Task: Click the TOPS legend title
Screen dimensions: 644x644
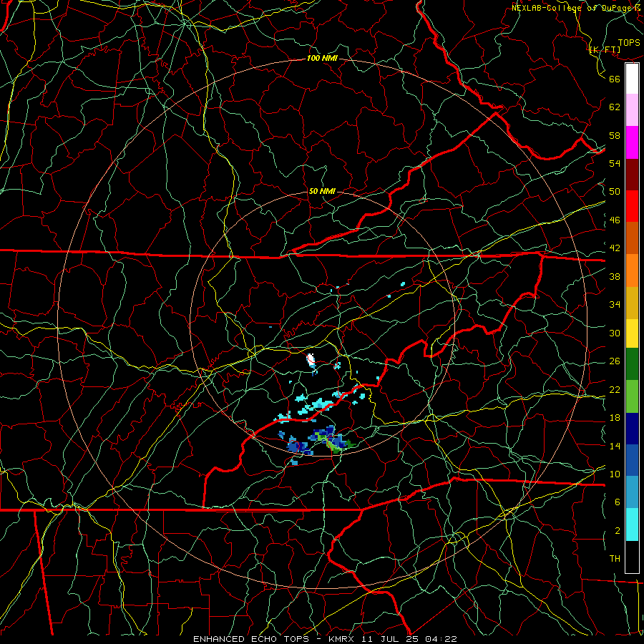Action: (x=629, y=43)
